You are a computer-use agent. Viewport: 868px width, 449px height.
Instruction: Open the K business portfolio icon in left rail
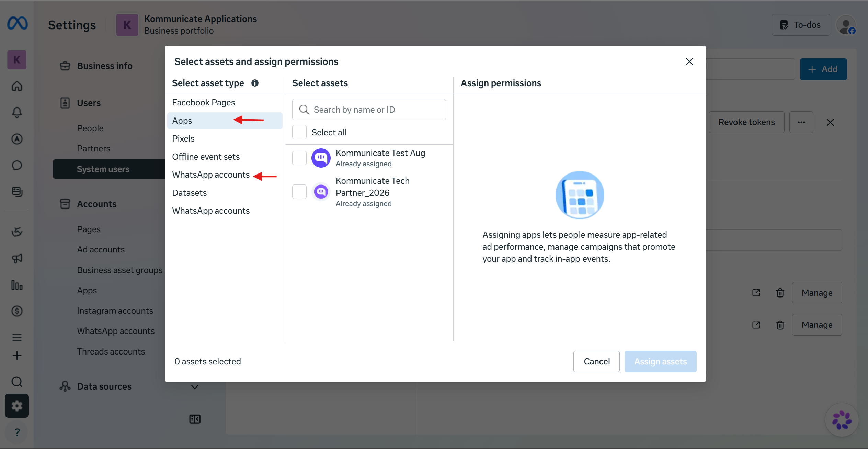click(x=17, y=60)
